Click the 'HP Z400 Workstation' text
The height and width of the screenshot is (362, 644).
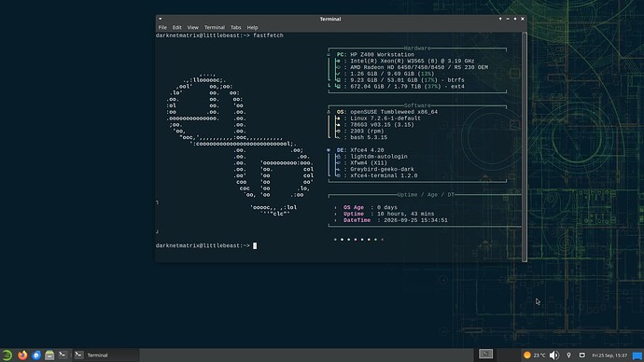[382, 55]
